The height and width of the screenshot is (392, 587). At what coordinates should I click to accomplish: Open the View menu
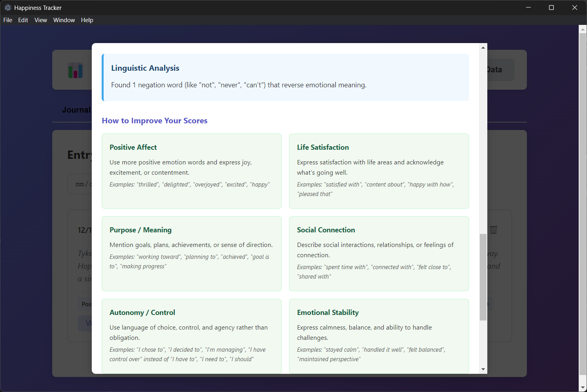click(41, 20)
